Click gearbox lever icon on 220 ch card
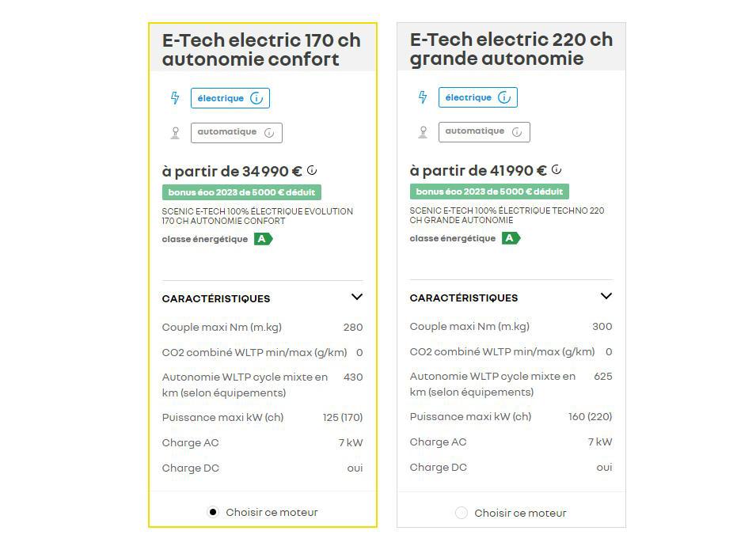This screenshot has height=546, width=756. pyautogui.click(x=423, y=131)
